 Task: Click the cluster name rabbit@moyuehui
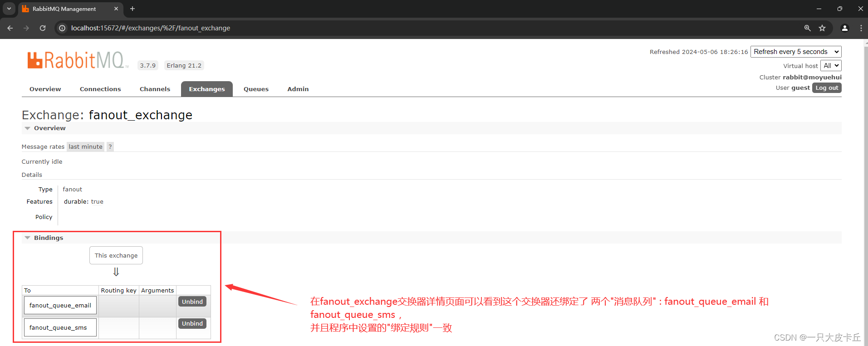click(812, 77)
